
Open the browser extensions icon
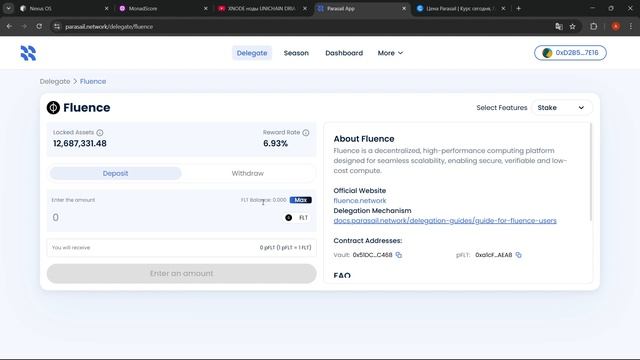593,26
